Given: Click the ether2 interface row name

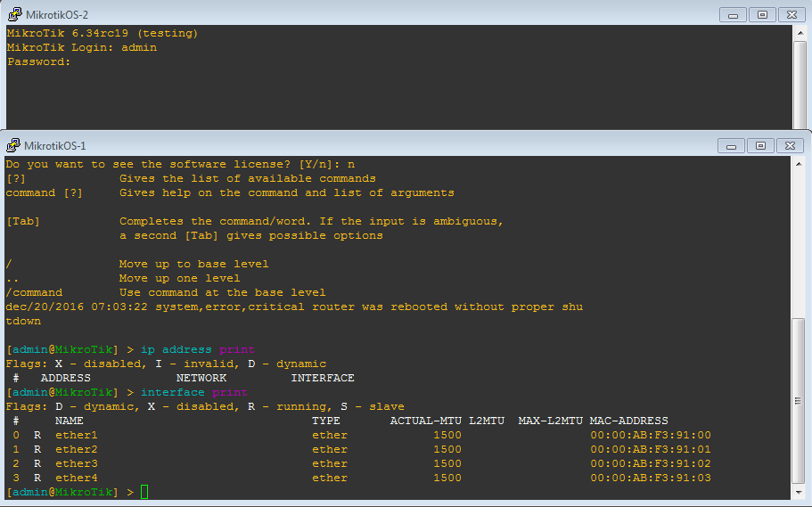Looking at the screenshot, I should (77, 449).
